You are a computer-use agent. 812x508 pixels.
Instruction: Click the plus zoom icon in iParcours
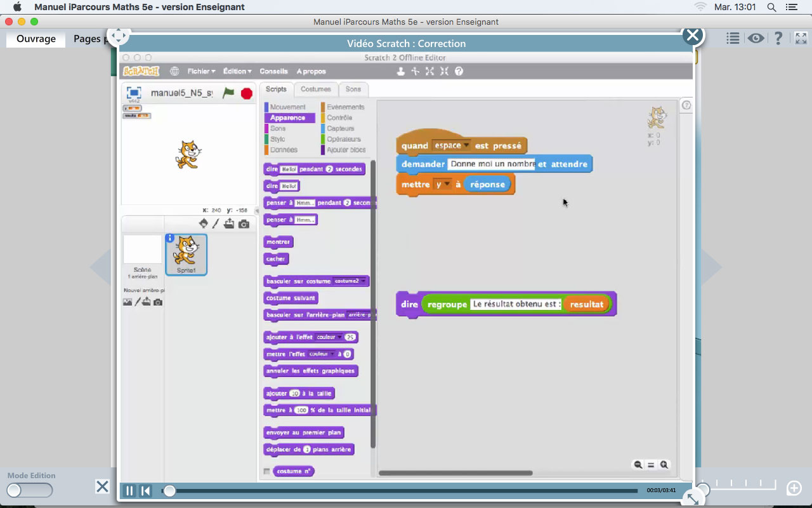tap(794, 488)
